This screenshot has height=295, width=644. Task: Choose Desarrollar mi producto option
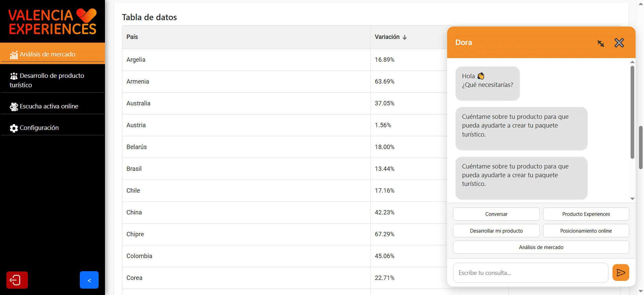point(496,231)
